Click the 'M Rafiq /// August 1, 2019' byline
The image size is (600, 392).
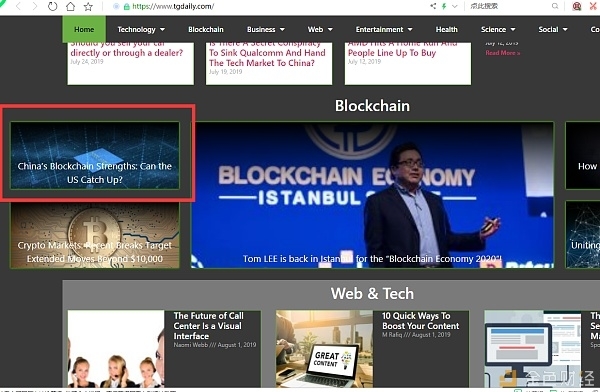[416, 335]
